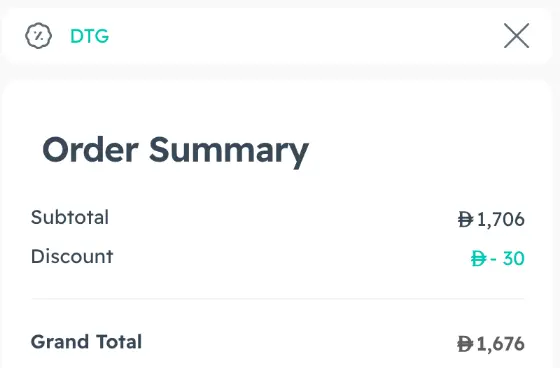Screen dimensions: 560x368
Task: Click the currency symbol beside the subtotal
Action: [465, 219]
